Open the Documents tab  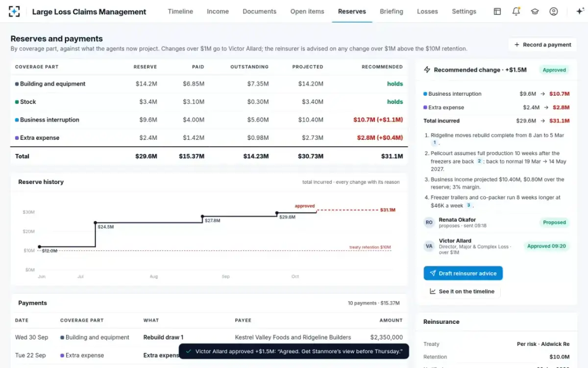(259, 11)
